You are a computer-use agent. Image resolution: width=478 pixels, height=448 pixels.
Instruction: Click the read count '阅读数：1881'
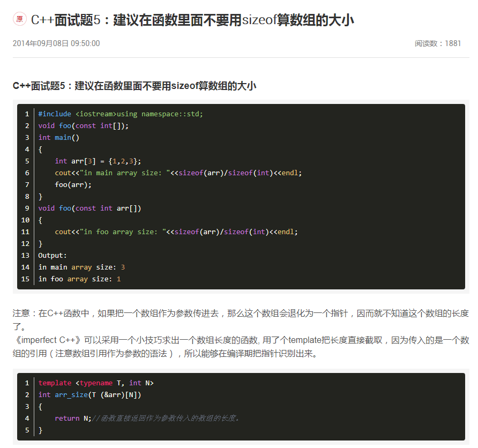coord(437,43)
